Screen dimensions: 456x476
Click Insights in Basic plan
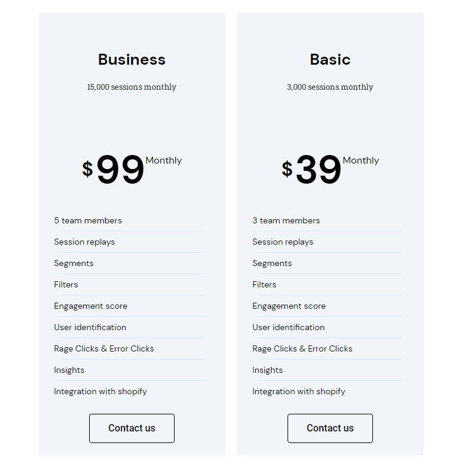[267, 370]
